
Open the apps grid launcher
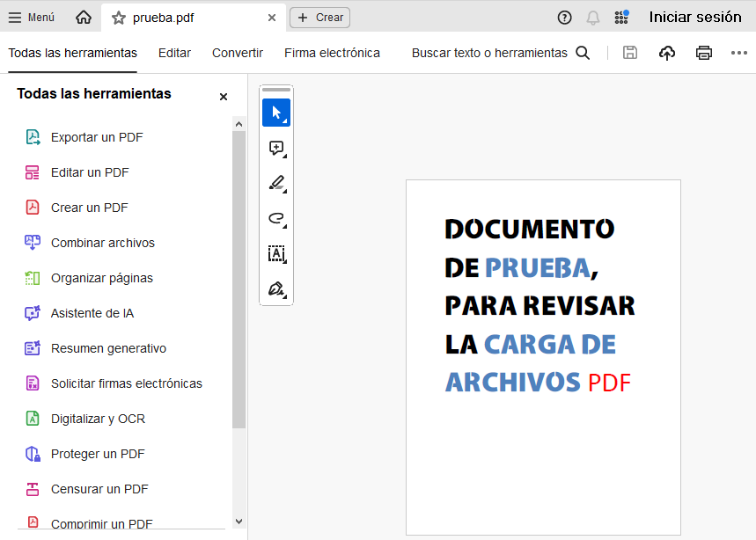(621, 18)
